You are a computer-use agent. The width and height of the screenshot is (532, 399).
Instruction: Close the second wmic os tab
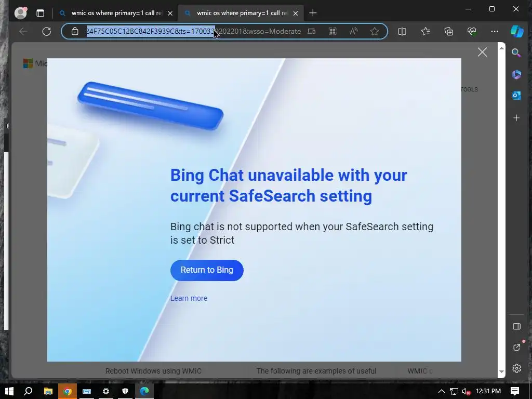296,13
